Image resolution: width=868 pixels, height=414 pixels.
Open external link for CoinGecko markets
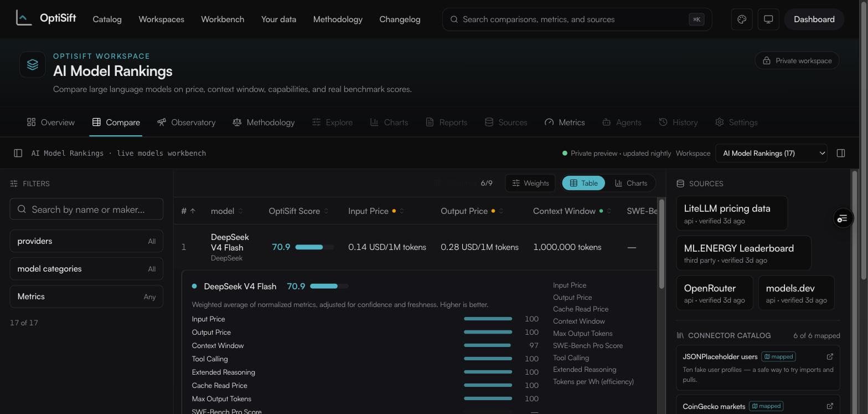(830, 406)
